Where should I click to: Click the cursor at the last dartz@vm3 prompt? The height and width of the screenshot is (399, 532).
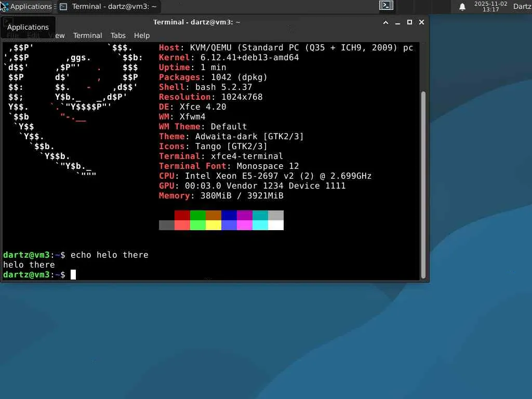coord(73,274)
